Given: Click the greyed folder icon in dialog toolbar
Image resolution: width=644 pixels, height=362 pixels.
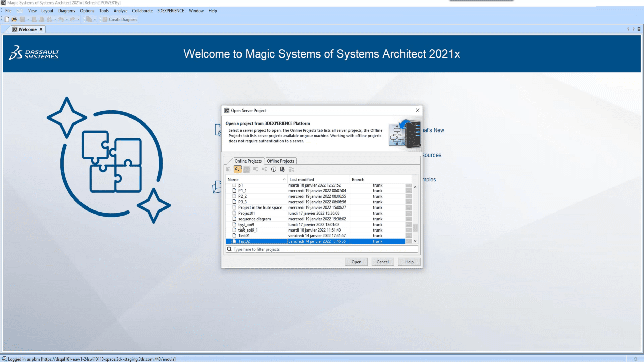Looking at the screenshot, I should (x=247, y=169).
